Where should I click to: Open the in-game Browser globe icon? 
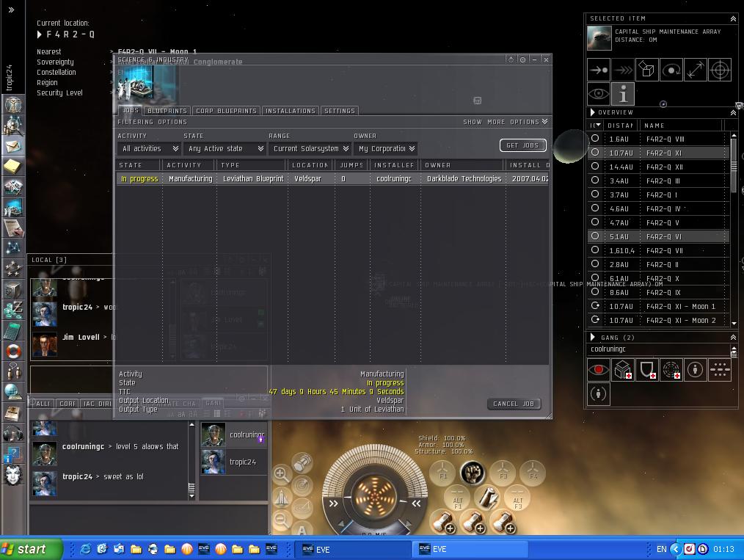tap(12, 392)
